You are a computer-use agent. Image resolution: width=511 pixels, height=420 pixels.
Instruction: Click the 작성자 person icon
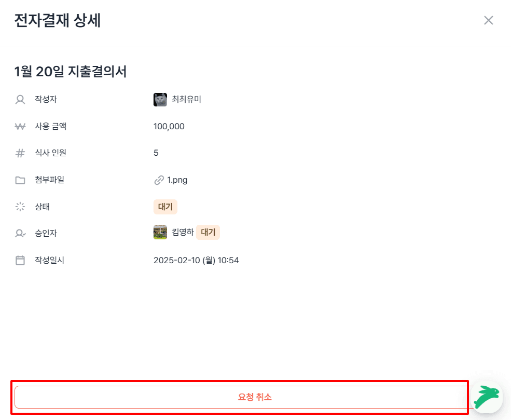point(20,99)
